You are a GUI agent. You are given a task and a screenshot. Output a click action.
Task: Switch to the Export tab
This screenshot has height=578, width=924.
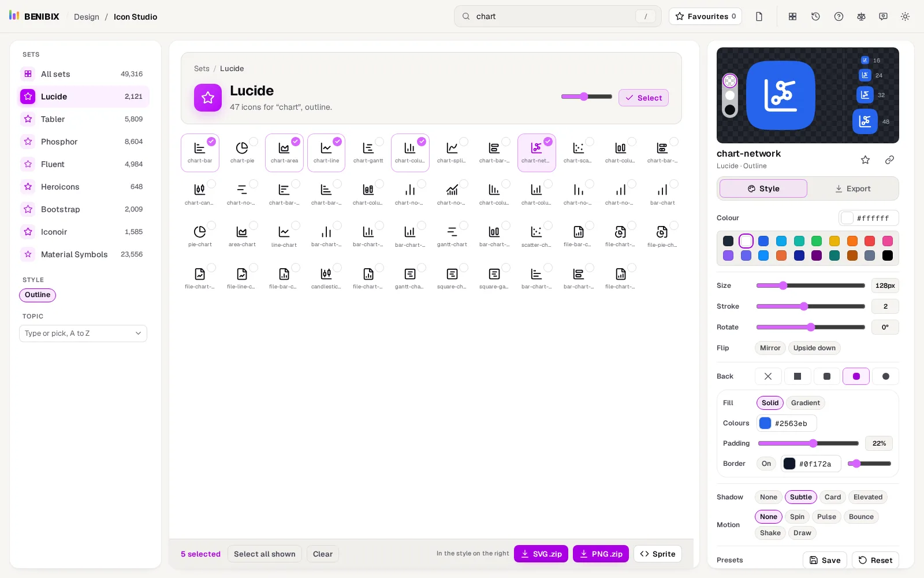point(852,189)
